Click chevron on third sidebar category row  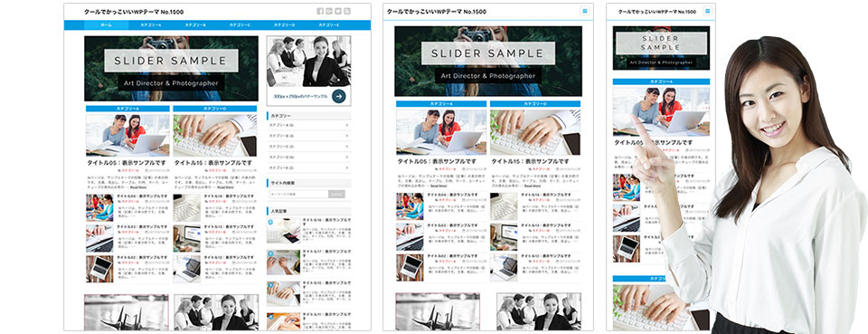click(x=346, y=147)
